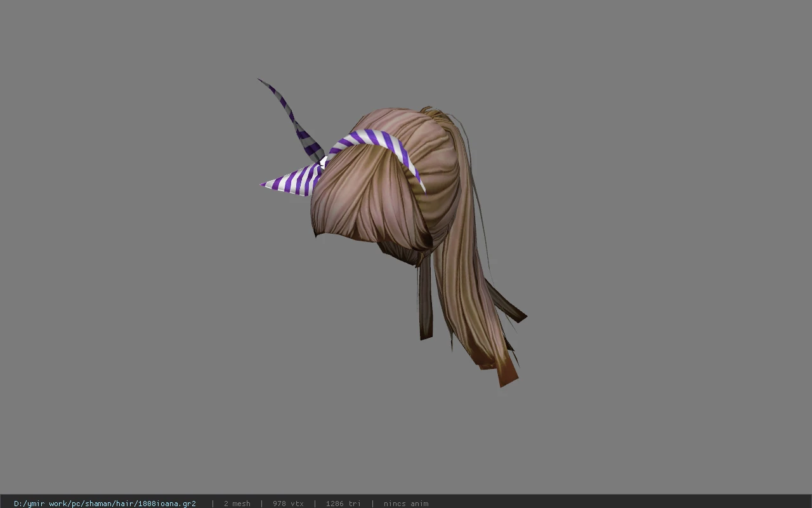The width and height of the screenshot is (812, 508).
Task: Click the '2 mesh' status entry
Action: 237,504
